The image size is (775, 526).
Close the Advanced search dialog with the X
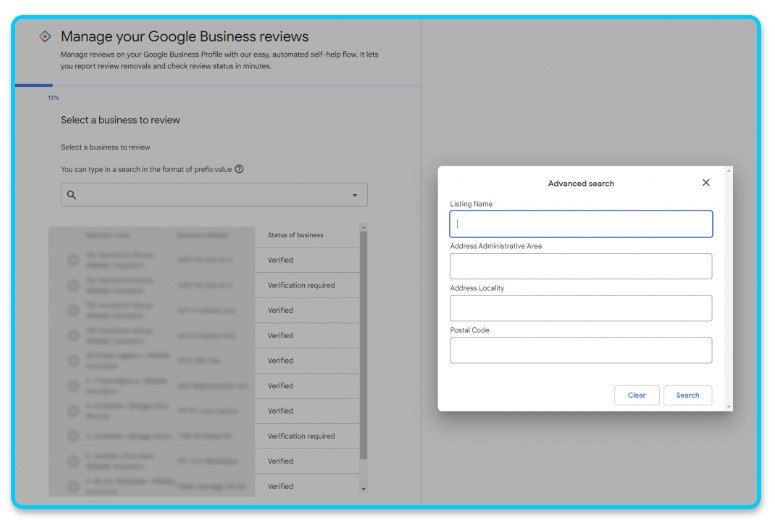(706, 183)
